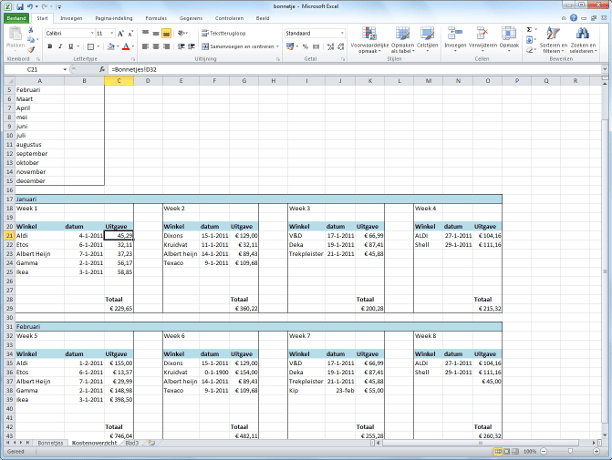Click the currency number format icon
612x460 pixels.
(x=290, y=46)
